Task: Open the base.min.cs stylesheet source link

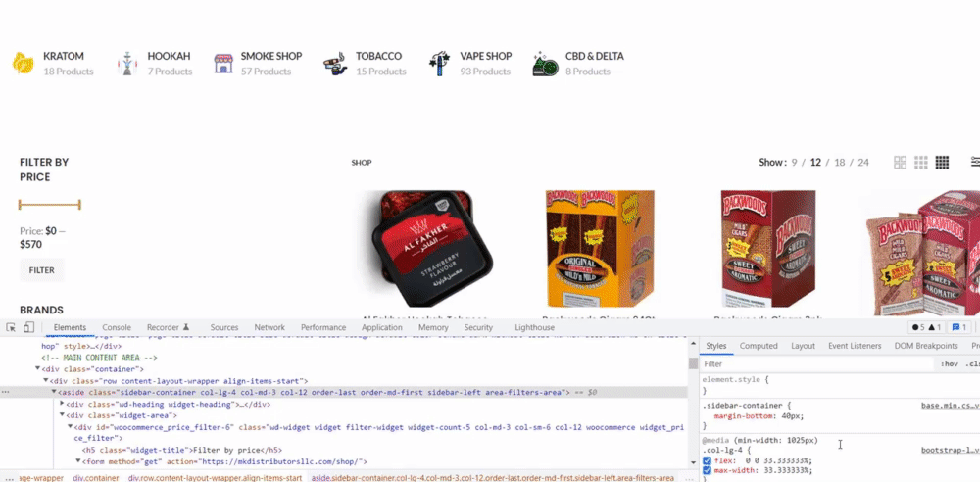Action: (950, 406)
